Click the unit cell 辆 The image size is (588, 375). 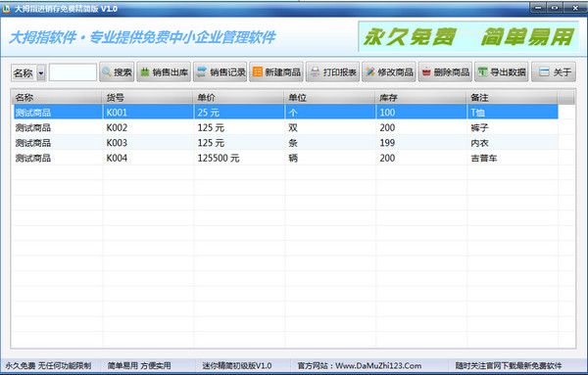(x=293, y=158)
